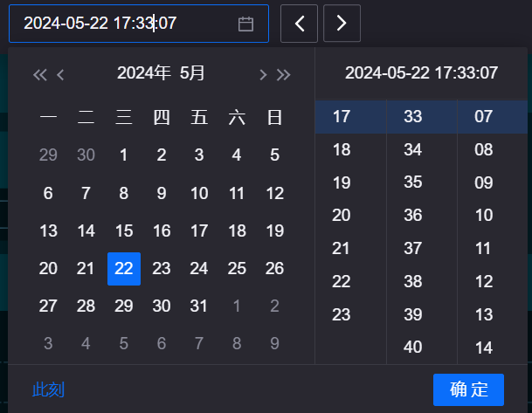The height and width of the screenshot is (413, 532).
Task: Open year selector labeled 2024年
Action: (144, 73)
